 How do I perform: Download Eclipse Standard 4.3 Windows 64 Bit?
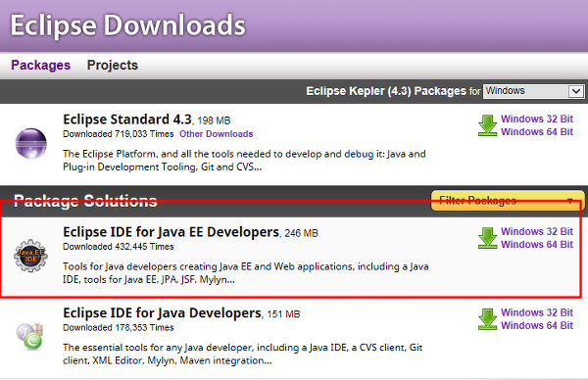pyautogui.click(x=537, y=132)
